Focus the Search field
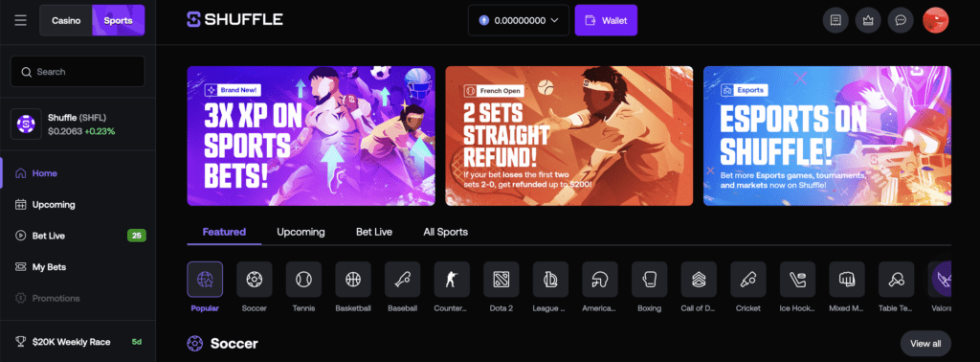 coord(78,72)
